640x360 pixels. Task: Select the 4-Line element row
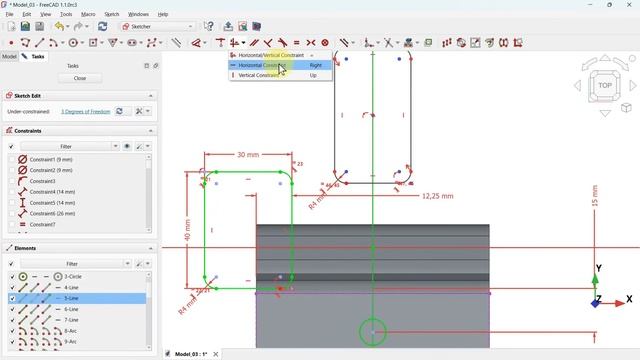[77, 288]
